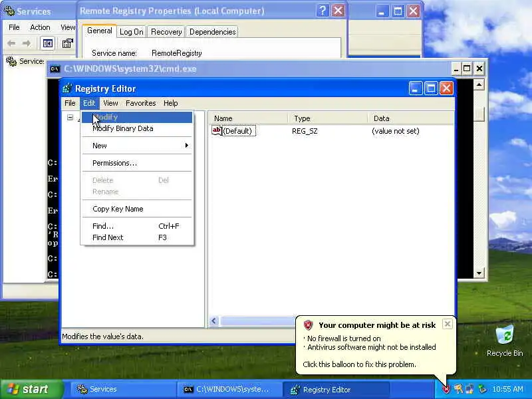Screen dimensions: 532x399
Task: Click the Services window title gear icon
Action: [9, 11]
